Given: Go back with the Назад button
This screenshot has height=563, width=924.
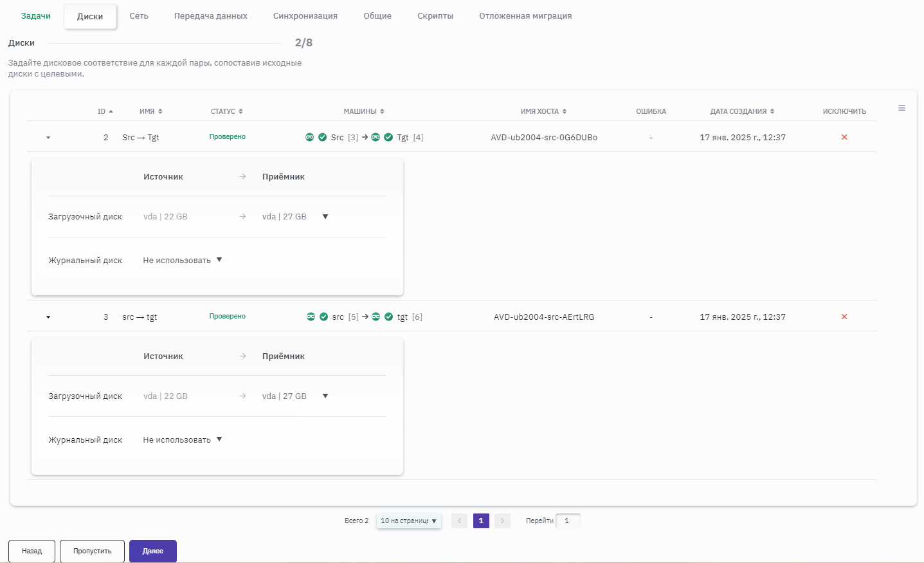Looking at the screenshot, I should [x=32, y=551].
